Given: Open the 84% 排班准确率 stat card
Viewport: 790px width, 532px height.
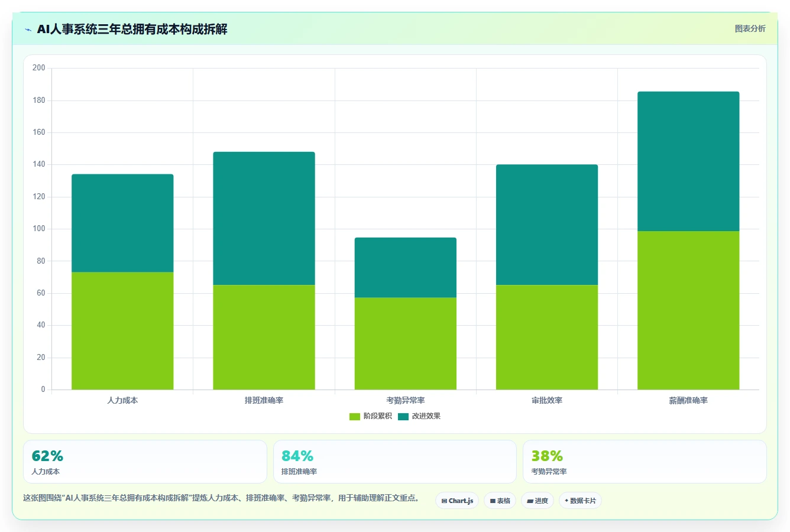Looking at the screenshot, I should [x=394, y=462].
